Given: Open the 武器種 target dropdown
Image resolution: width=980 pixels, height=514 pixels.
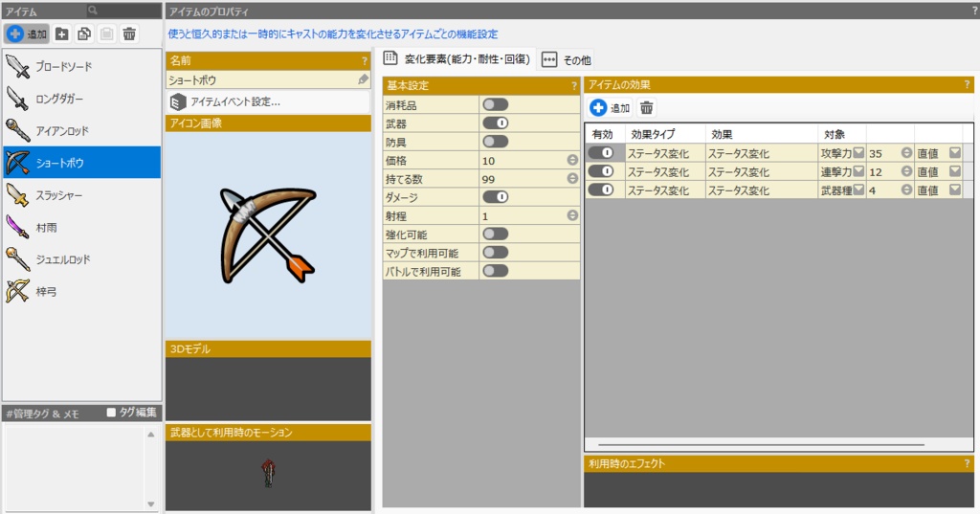Looking at the screenshot, I should (858, 190).
